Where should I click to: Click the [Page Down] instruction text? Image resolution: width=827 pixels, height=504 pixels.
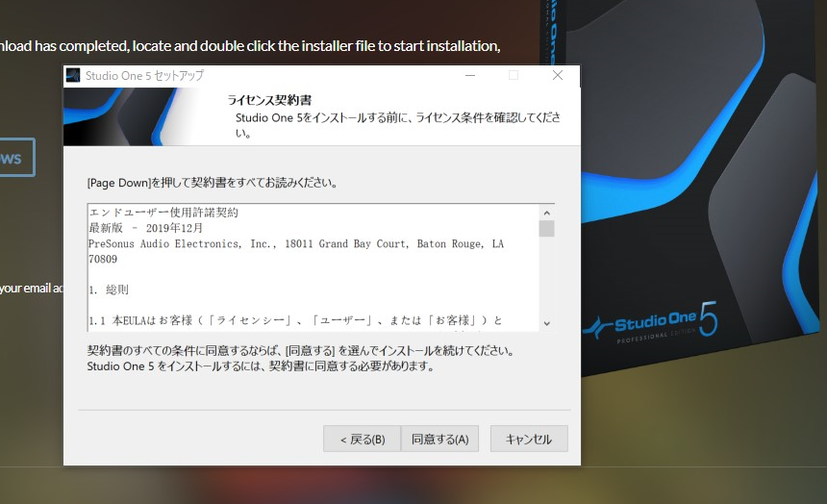tap(212, 183)
